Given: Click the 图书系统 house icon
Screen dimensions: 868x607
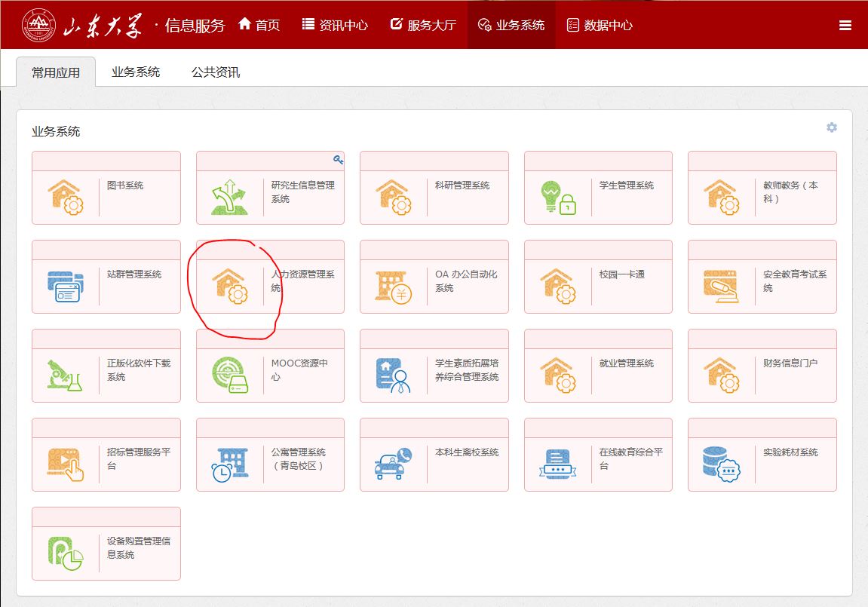Looking at the screenshot, I should pos(65,197).
